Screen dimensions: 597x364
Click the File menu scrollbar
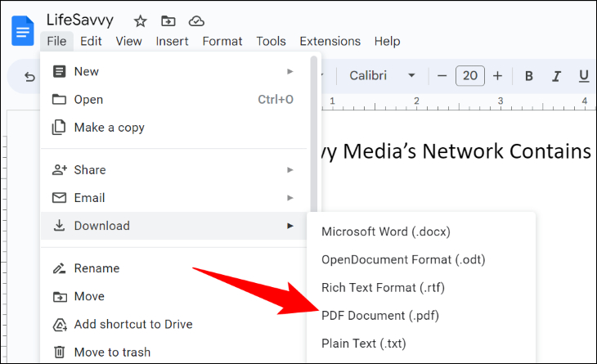[x=314, y=133]
